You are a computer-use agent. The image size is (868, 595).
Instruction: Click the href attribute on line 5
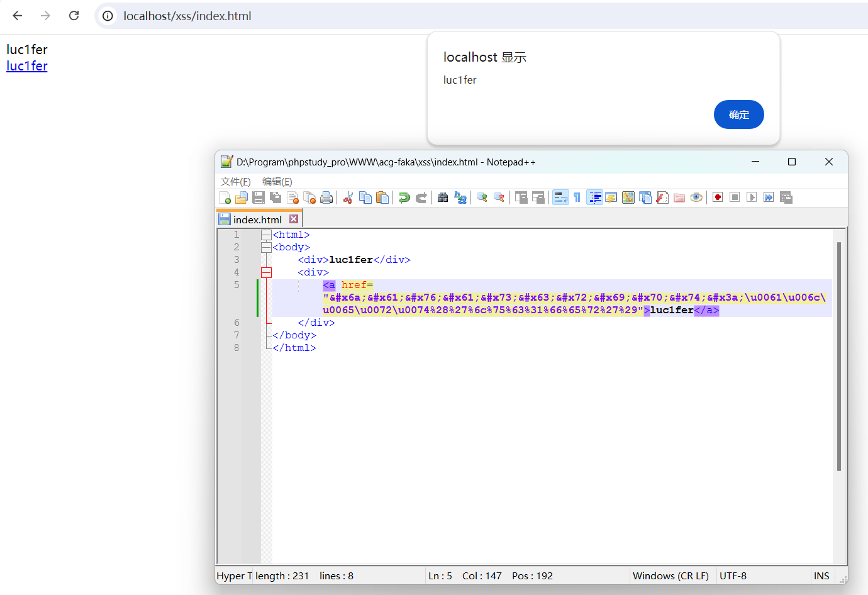(354, 285)
